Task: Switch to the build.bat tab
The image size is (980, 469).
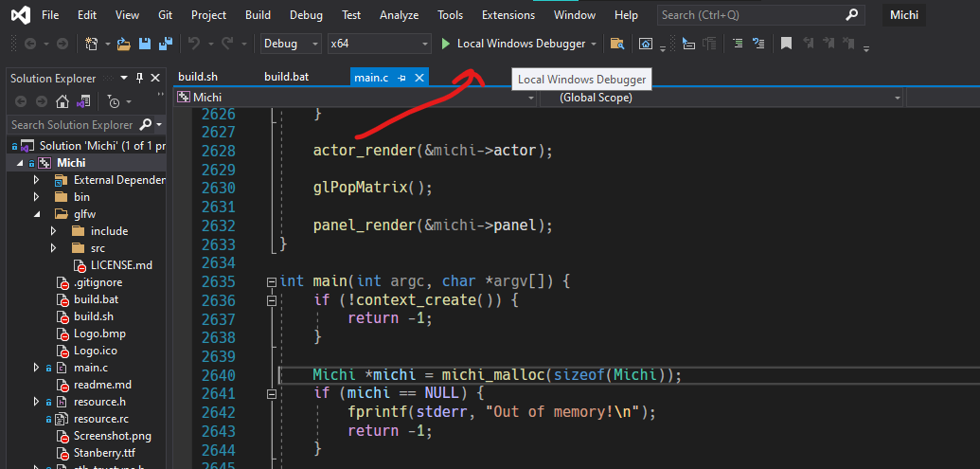Action: click(286, 77)
